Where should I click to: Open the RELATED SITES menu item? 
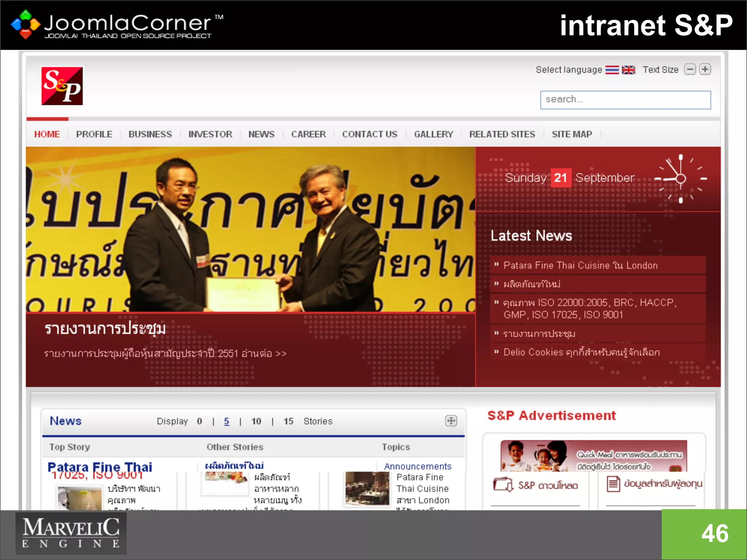502,134
